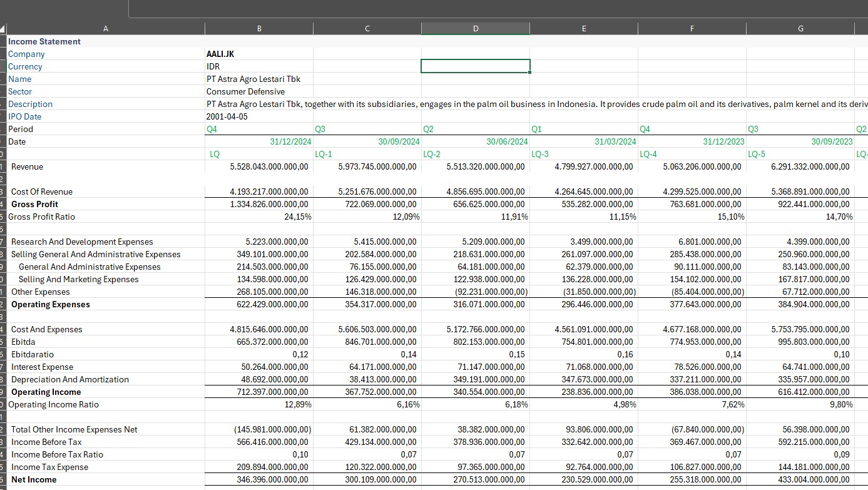Click the LQ-3 period label cell
The image size is (868, 490).
pyautogui.click(x=583, y=154)
